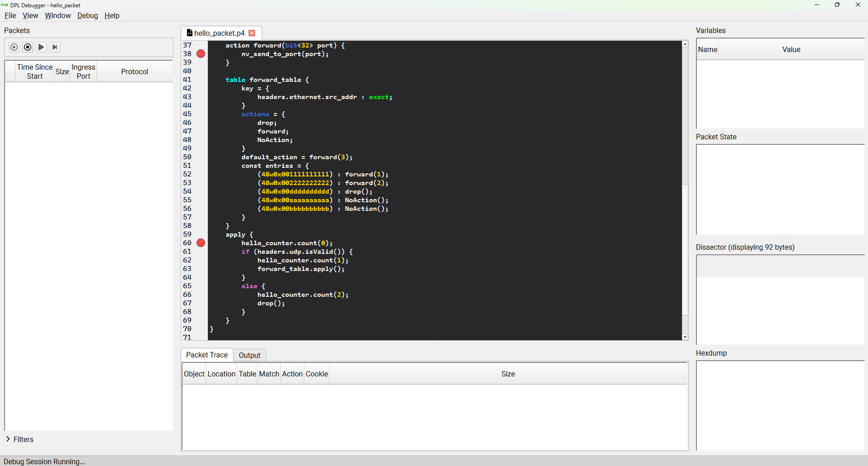Image resolution: width=868 pixels, height=466 pixels.
Task: Switch to the Output tab
Action: point(249,355)
